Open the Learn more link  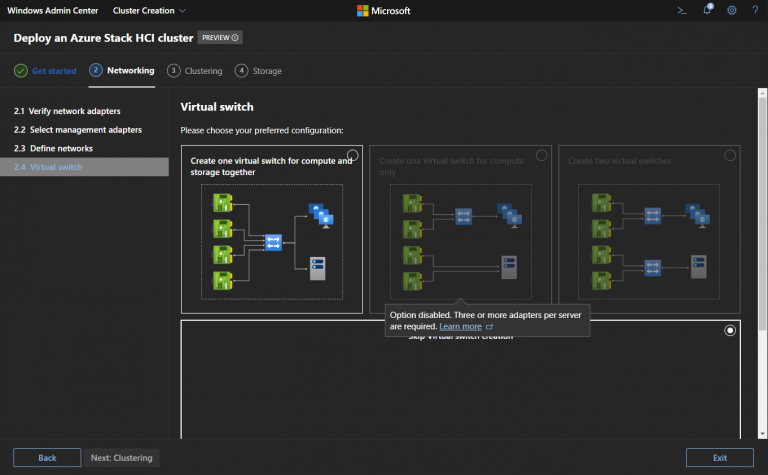[460, 327]
